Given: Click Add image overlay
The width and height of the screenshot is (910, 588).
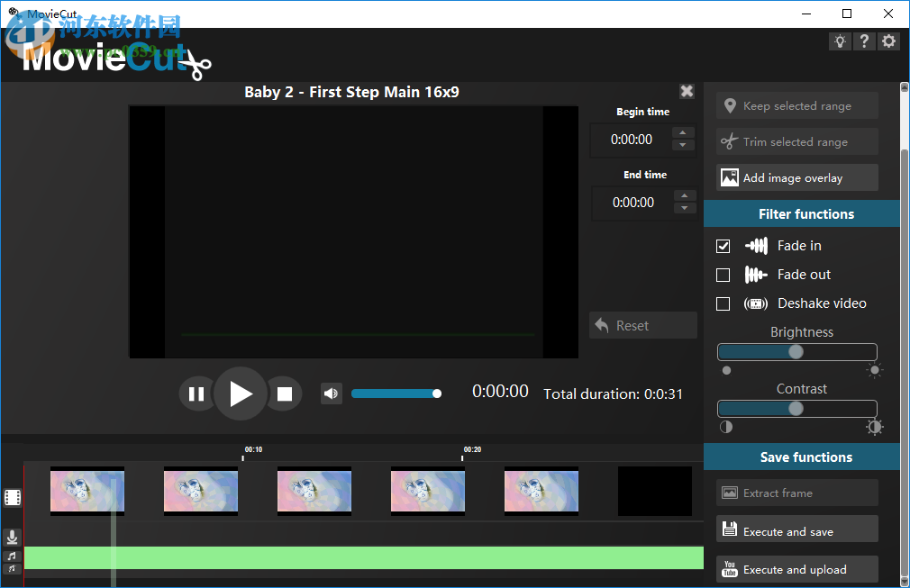Looking at the screenshot, I should (796, 177).
